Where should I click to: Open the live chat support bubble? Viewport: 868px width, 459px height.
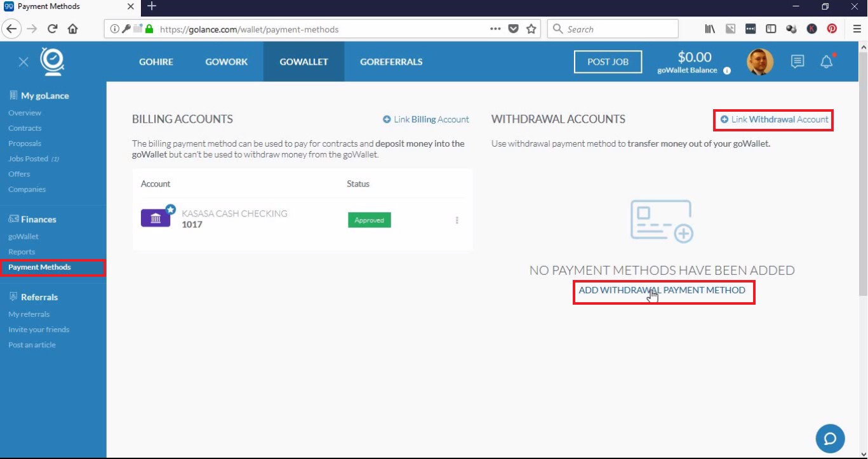(x=830, y=438)
